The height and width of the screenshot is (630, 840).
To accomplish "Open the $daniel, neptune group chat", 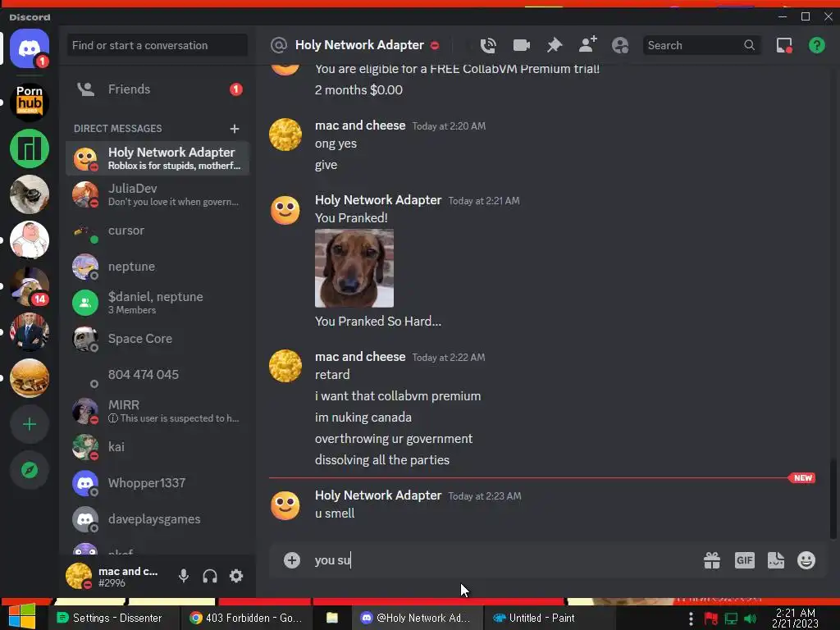I will click(157, 303).
